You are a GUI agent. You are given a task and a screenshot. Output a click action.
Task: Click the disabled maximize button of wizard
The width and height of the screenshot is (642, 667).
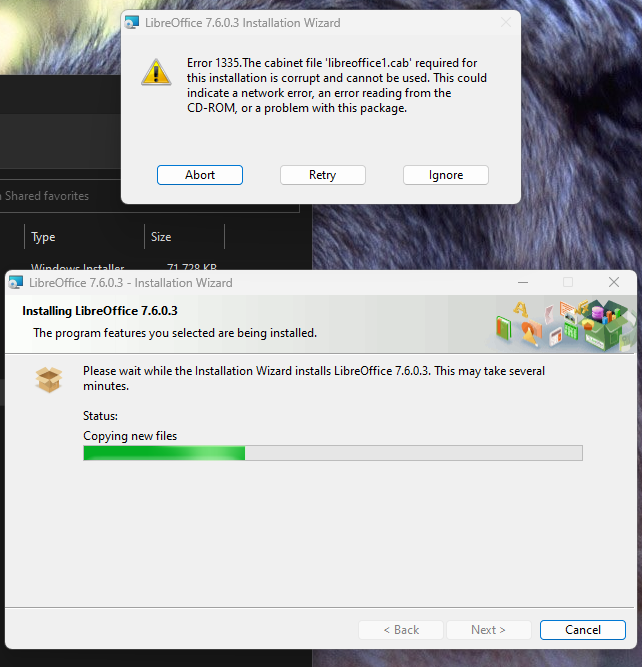tap(568, 282)
